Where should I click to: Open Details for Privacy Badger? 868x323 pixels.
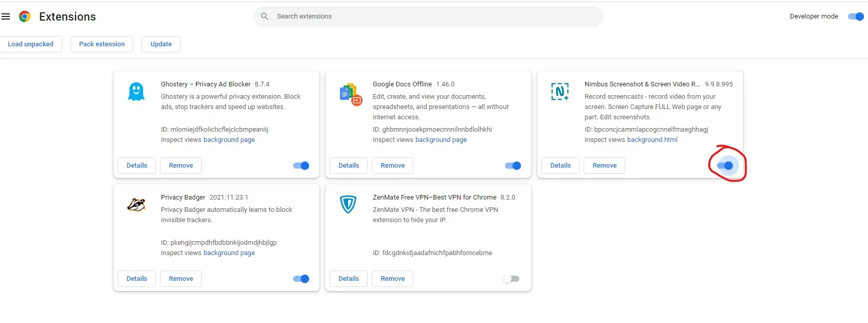click(137, 279)
